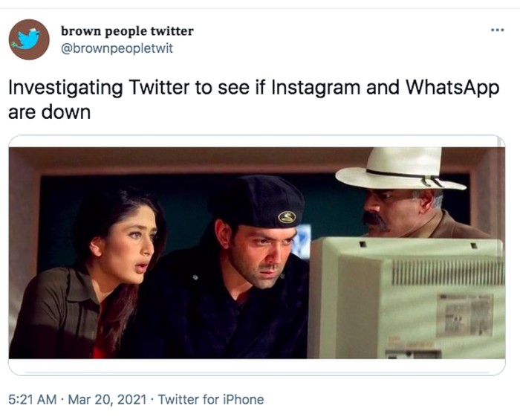This screenshot has width=520, height=420.
Task: Open the tweet's three-dot more options menu
Action: click(497, 30)
